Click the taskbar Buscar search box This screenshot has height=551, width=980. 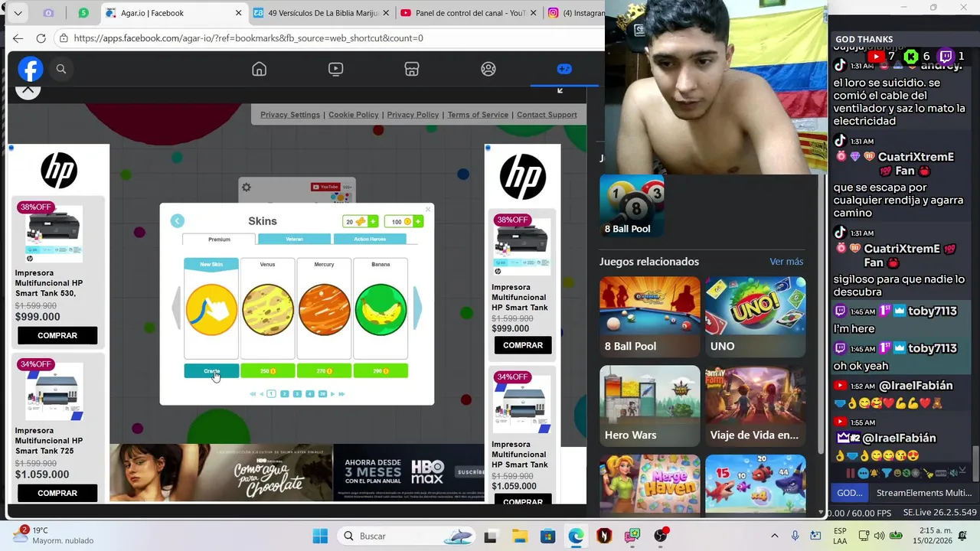408,536
